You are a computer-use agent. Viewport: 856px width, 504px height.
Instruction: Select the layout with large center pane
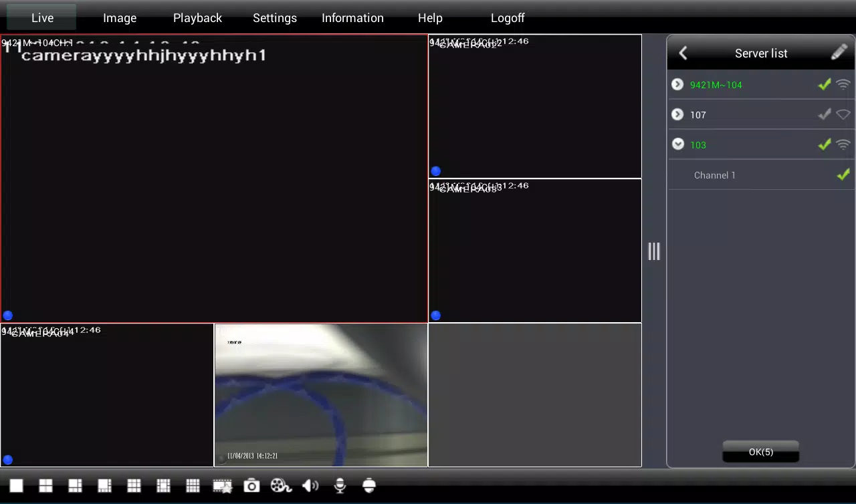pyautogui.click(x=163, y=486)
